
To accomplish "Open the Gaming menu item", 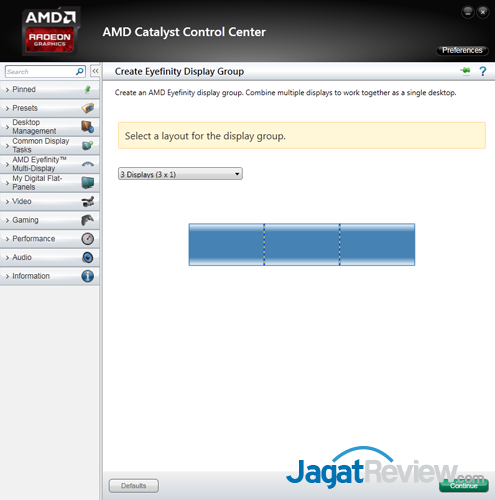I will (50, 220).
